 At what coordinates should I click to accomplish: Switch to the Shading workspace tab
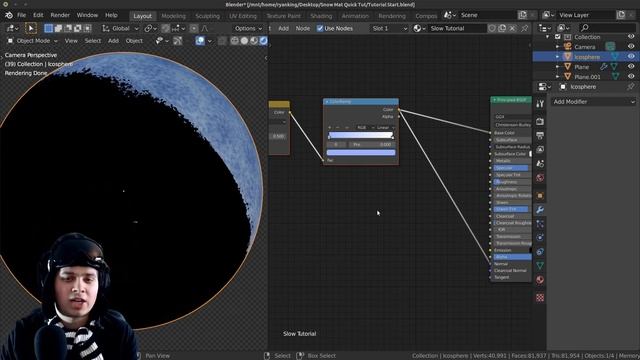pyautogui.click(x=321, y=16)
